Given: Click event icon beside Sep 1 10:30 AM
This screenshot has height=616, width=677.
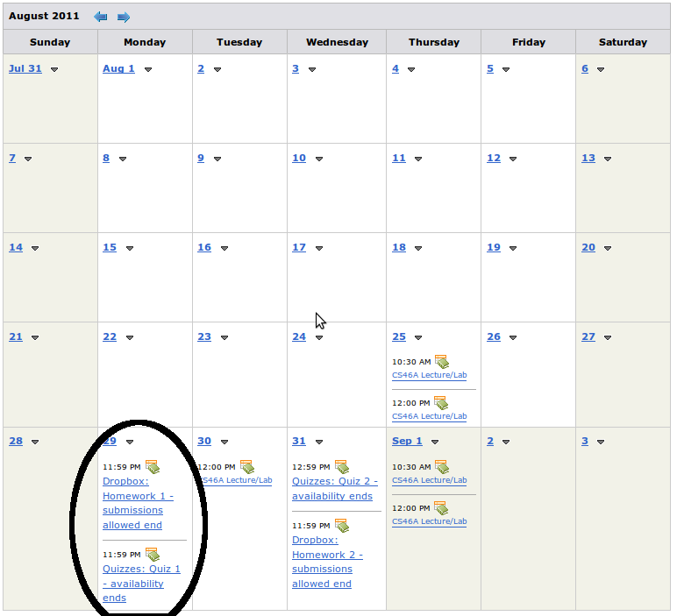Looking at the screenshot, I should tap(442, 467).
